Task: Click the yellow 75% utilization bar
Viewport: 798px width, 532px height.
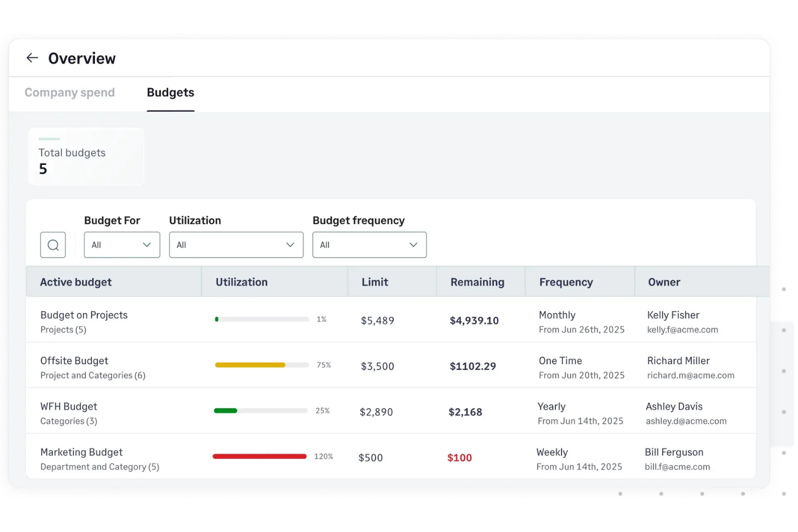Action: click(250, 365)
